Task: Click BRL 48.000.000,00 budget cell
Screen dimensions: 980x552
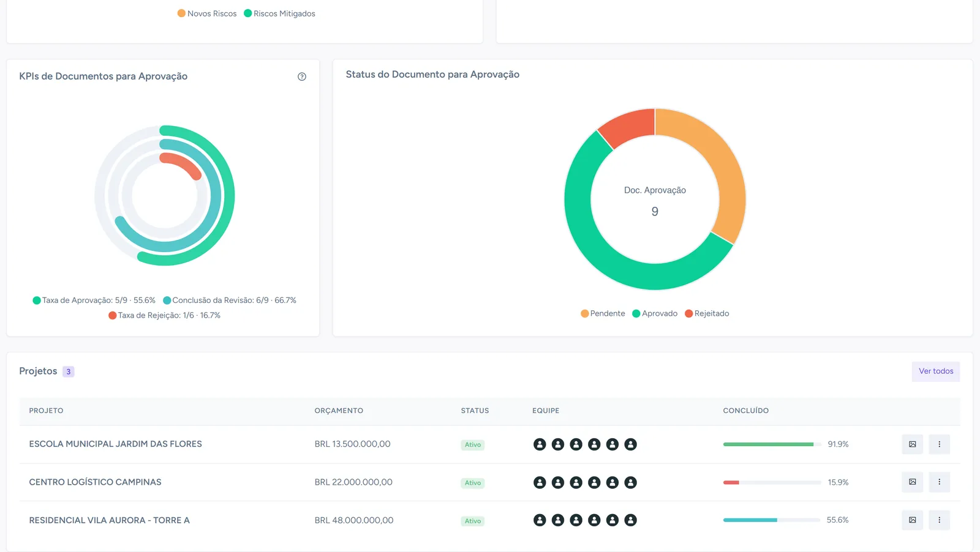Action: pyautogui.click(x=354, y=520)
